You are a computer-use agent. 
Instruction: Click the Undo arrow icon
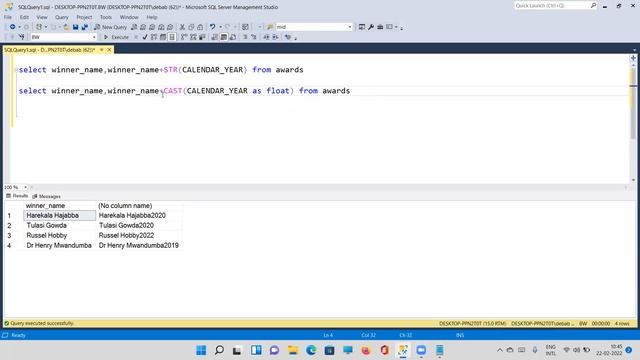tap(212, 27)
